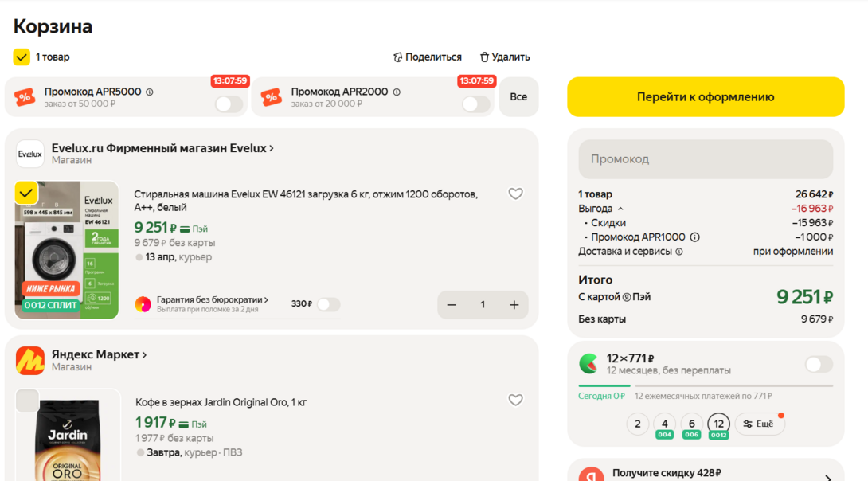Uncheck the Evelux washing machine checkbox
This screenshot has width=868, height=481.
[x=26, y=194]
